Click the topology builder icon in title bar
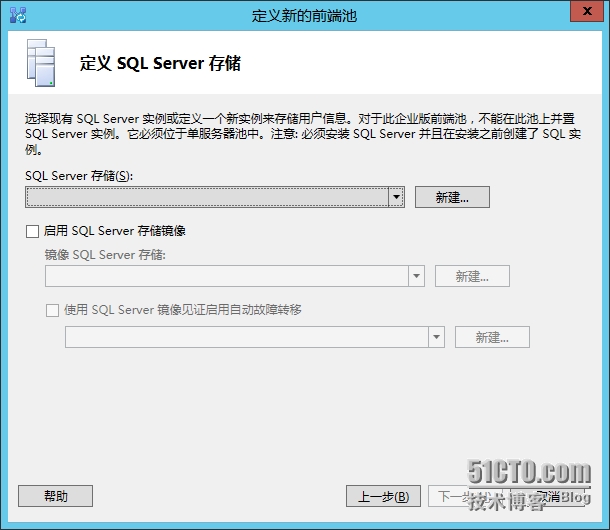The image size is (610, 530). (18, 15)
